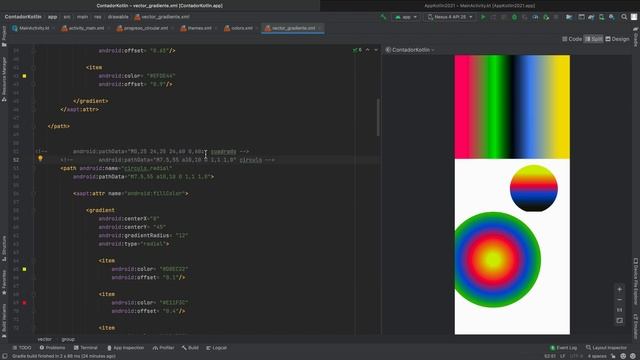Image resolution: width=640 pixels, height=360 pixels.
Task: Open the TODO tool window
Action: click(x=22, y=348)
